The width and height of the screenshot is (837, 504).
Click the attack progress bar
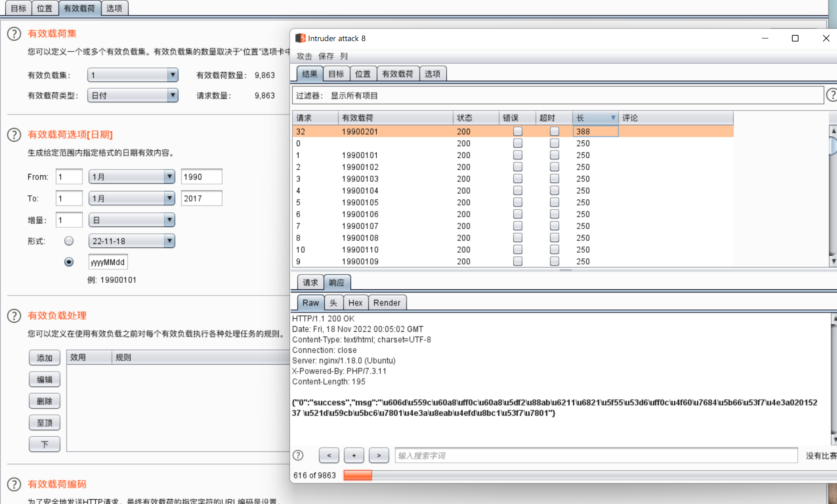point(590,475)
